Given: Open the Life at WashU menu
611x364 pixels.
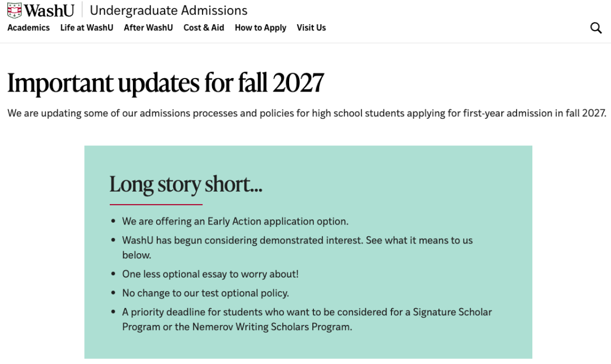Looking at the screenshot, I should point(87,28).
